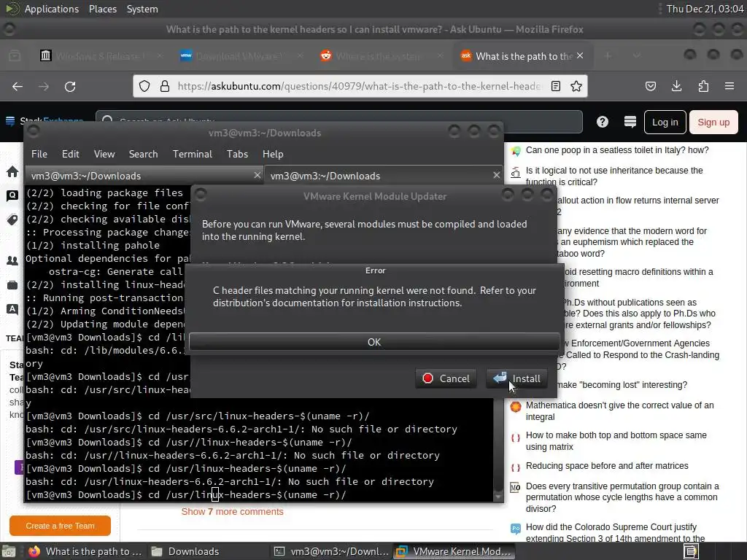Viewport: 747px width, 560px height.
Task: Click terminal window vertical scrollbar
Action: click(x=498, y=343)
